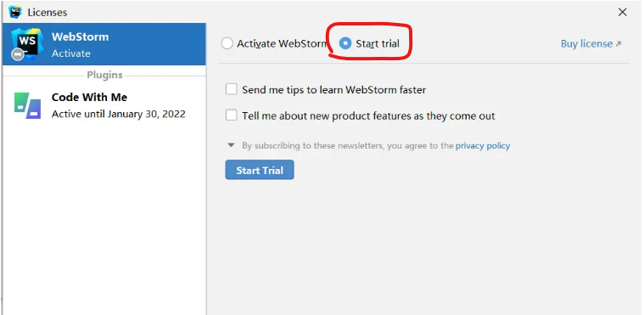Click the Licenses window title text
This screenshot has width=644, height=315.
click(x=48, y=13)
